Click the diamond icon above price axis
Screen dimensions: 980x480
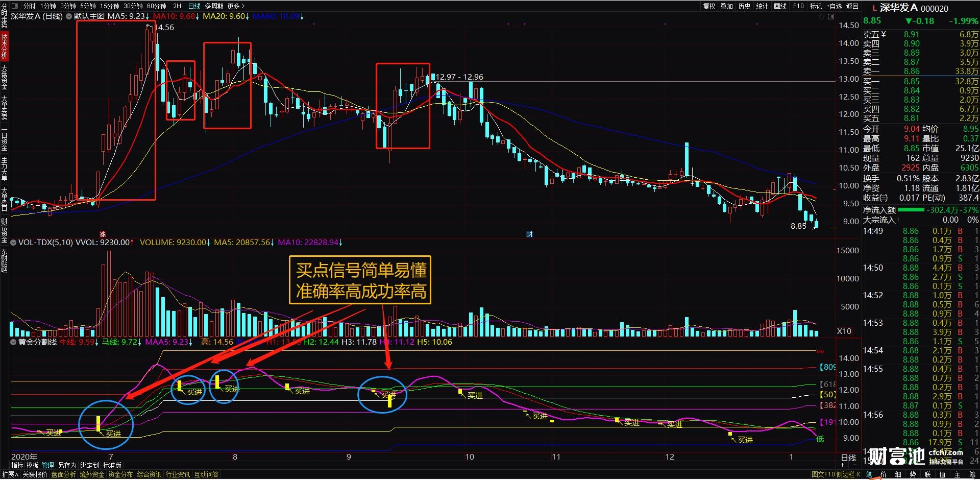coord(821,17)
